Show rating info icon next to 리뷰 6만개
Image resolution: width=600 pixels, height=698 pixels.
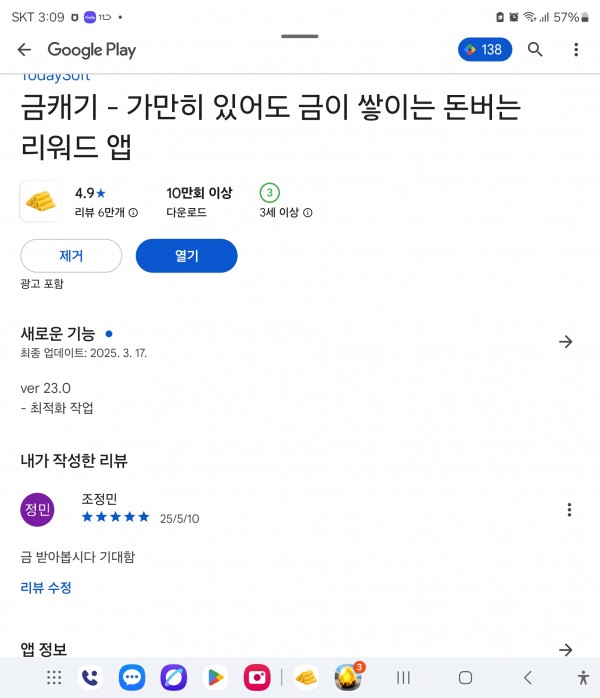[x=133, y=213]
